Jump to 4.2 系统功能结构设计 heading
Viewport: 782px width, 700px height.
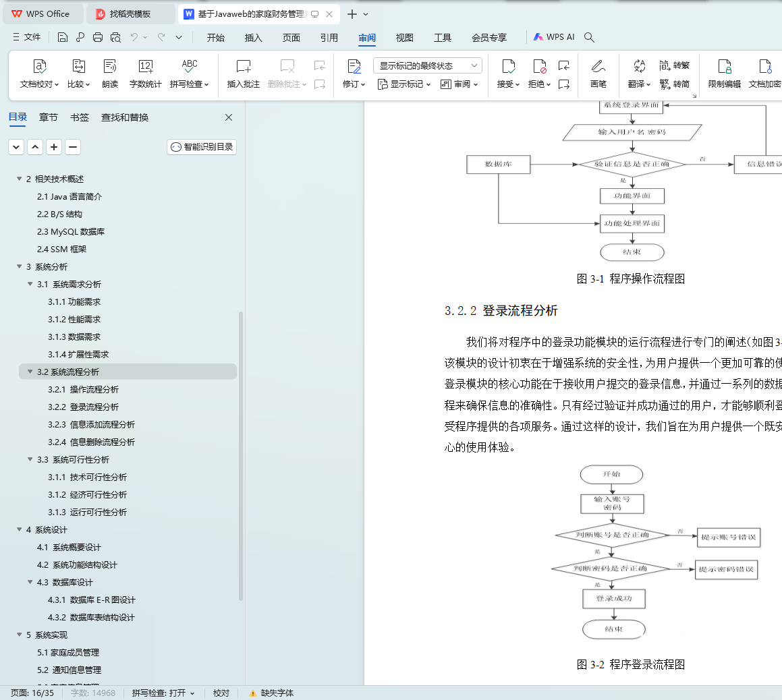(78, 564)
